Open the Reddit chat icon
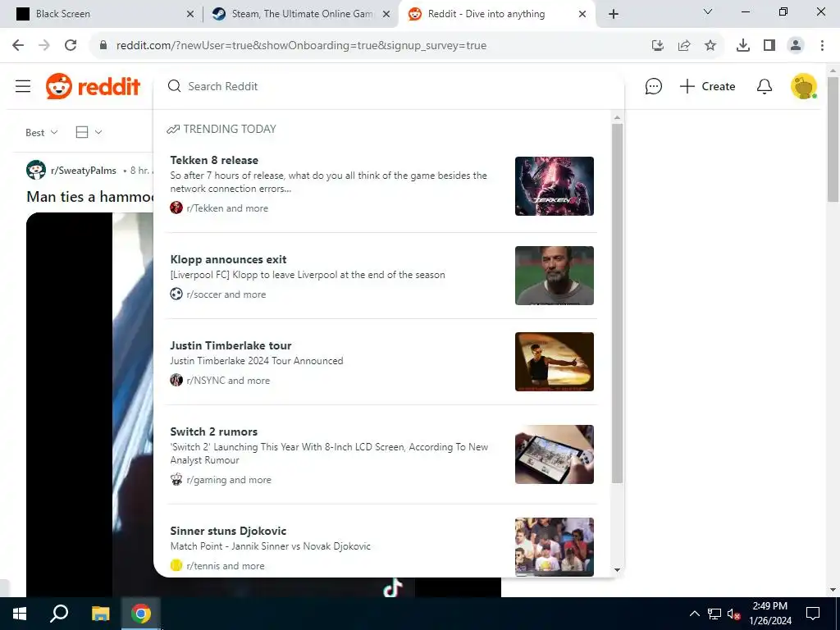The height and width of the screenshot is (630, 840). (653, 86)
